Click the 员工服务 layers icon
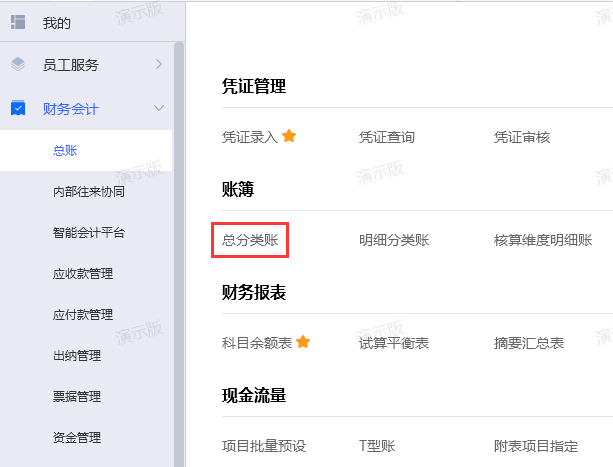The image size is (613, 467). tap(18, 65)
